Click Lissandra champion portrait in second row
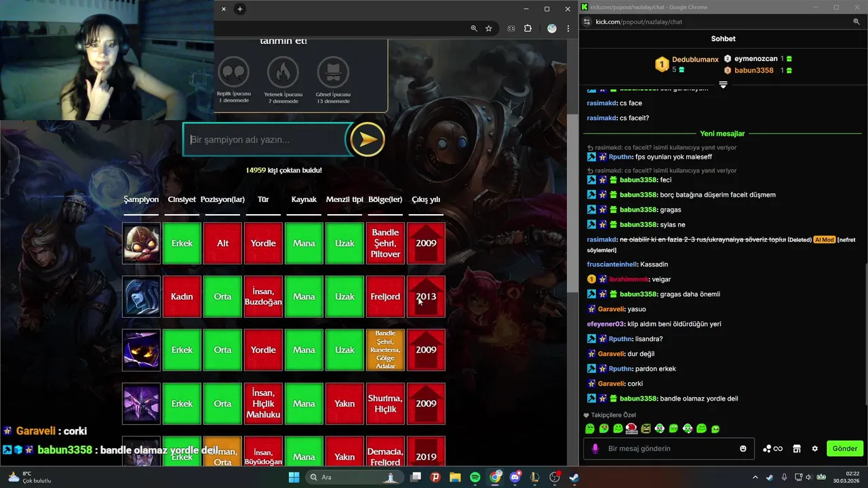The height and width of the screenshot is (488, 868). (141, 297)
